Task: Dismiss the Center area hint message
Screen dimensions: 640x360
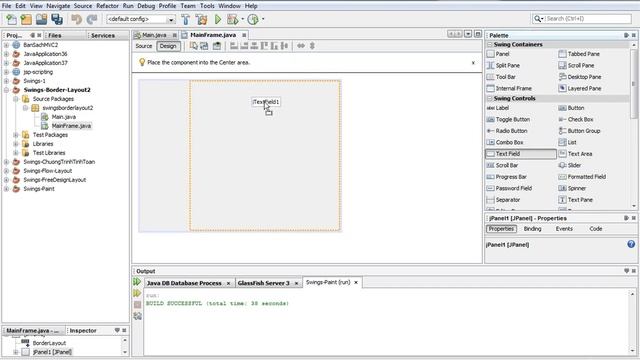Action: click(x=473, y=63)
